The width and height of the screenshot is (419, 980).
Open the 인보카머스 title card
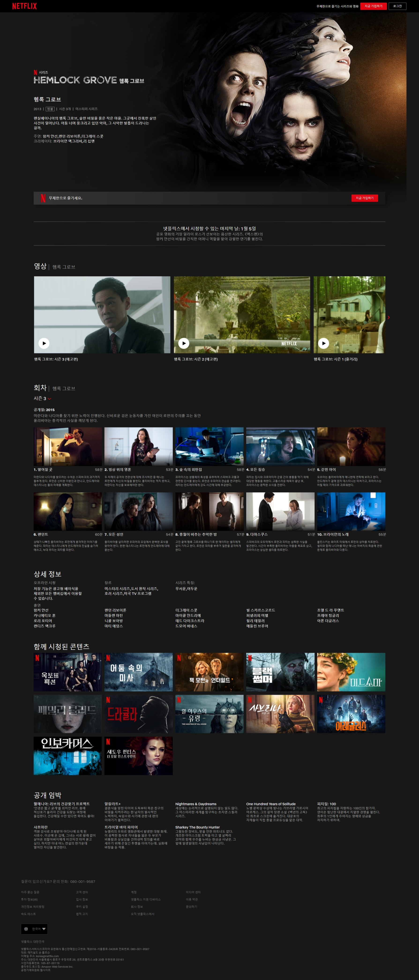pos(68,756)
